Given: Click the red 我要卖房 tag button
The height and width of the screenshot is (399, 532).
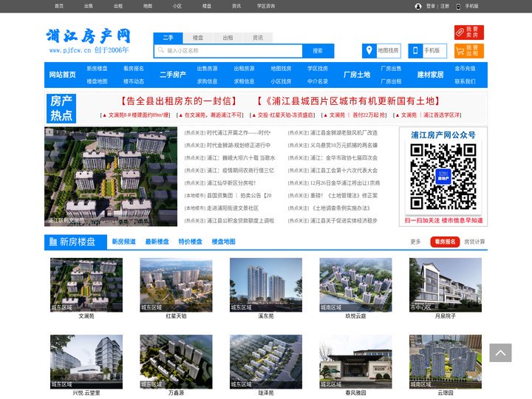Looking at the screenshot, I should (x=469, y=33).
